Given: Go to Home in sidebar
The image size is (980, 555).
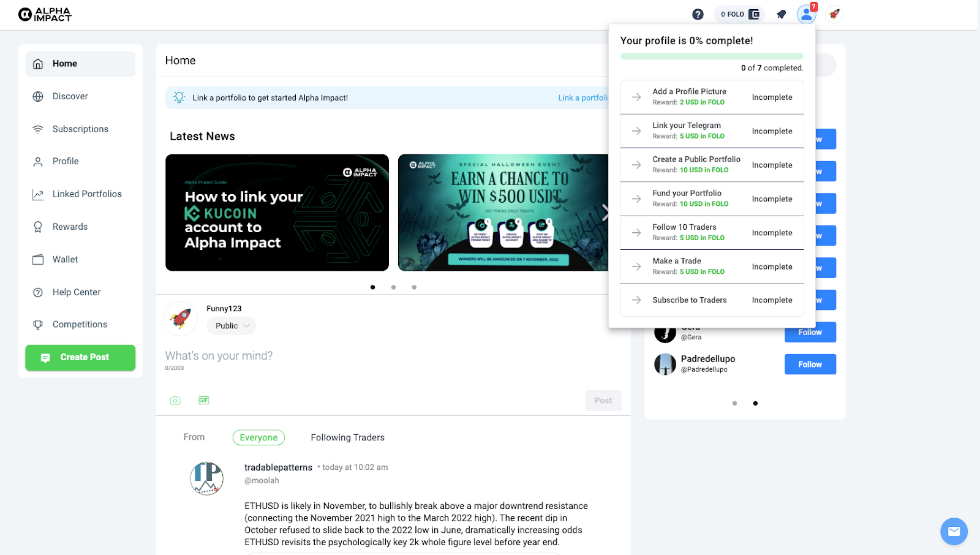Looking at the screenshot, I should pyautogui.click(x=80, y=64).
